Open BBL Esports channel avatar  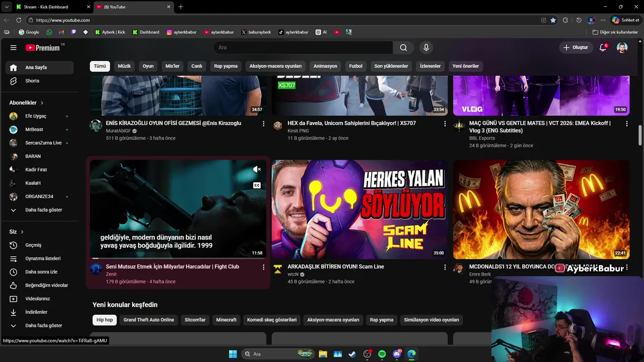[459, 126]
